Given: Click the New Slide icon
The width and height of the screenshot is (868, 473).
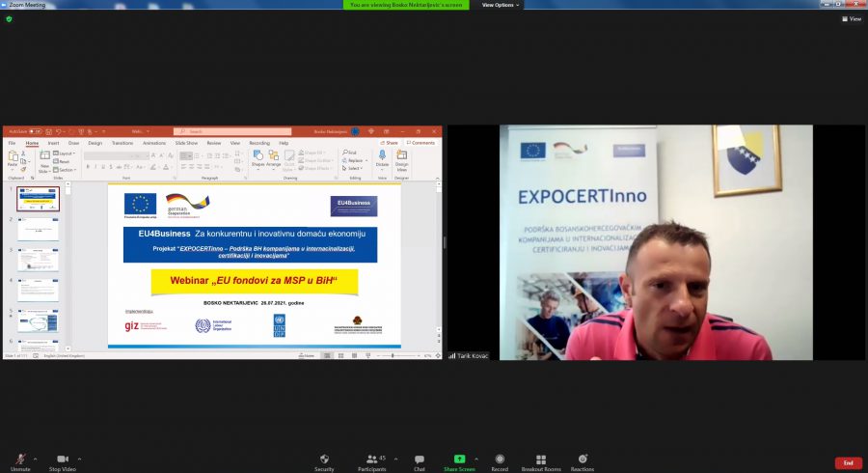Looking at the screenshot, I should tap(44, 155).
